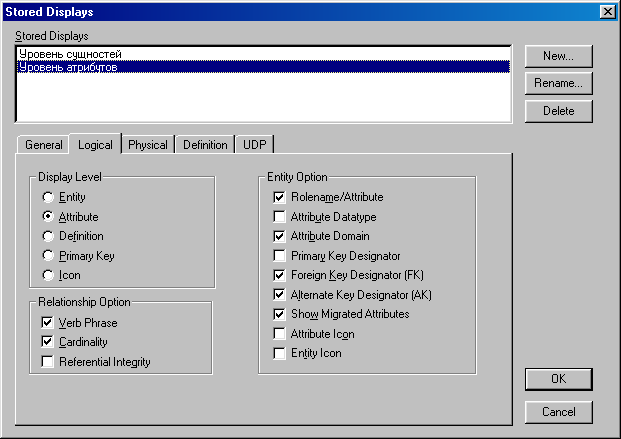Cancel the Stored Displays dialog
This screenshot has height=439, width=621.
(558, 412)
